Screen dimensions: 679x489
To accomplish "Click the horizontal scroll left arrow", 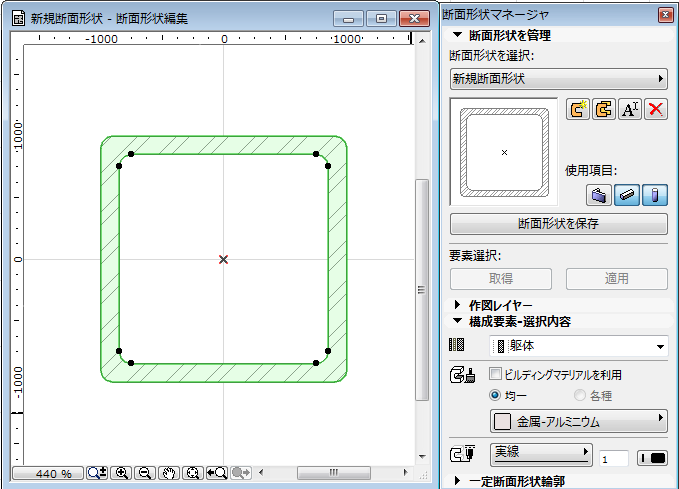I will [261, 473].
